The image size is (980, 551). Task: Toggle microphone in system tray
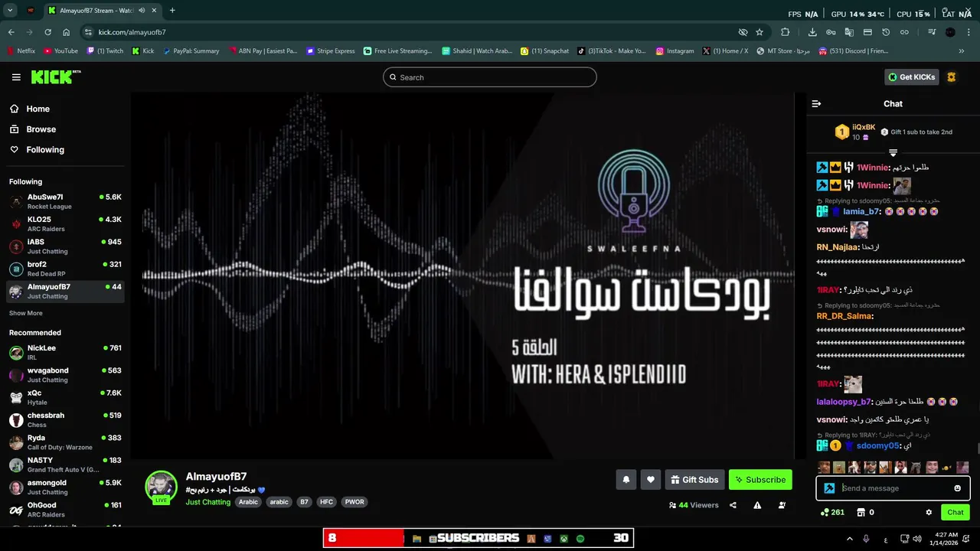866,539
